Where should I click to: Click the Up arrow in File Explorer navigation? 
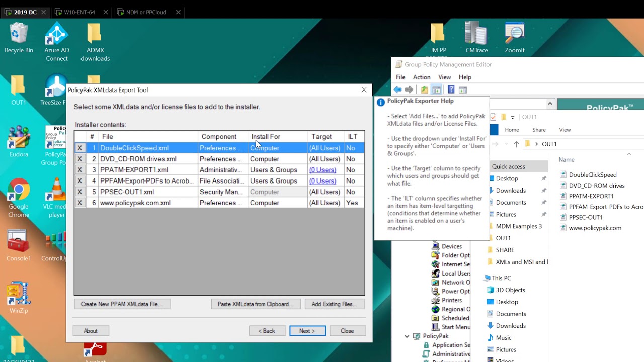(x=516, y=144)
